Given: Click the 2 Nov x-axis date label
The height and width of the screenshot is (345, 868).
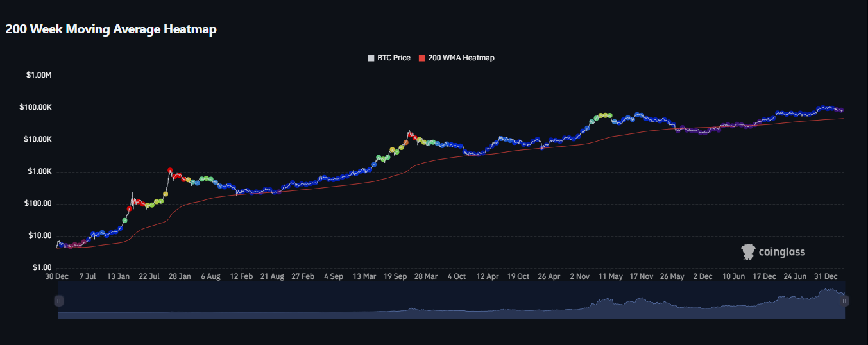Looking at the screenshot, I should tap(579, 277).
